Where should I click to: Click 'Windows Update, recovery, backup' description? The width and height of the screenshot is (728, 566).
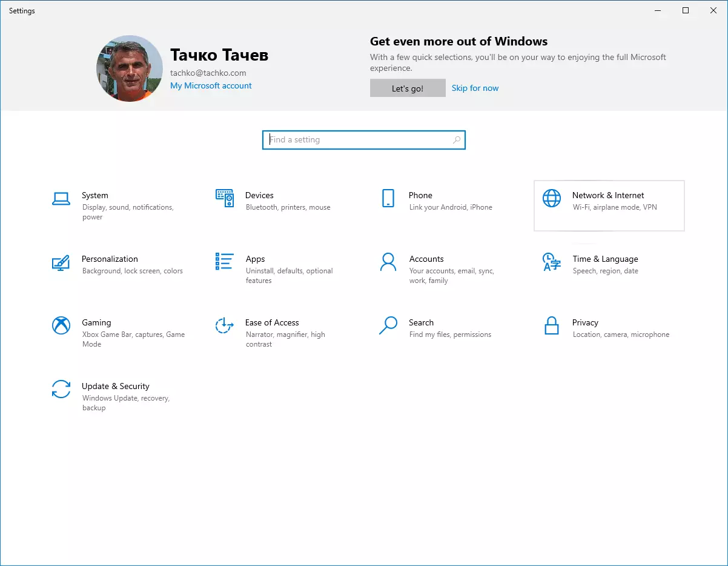click(x=126, y=403)
